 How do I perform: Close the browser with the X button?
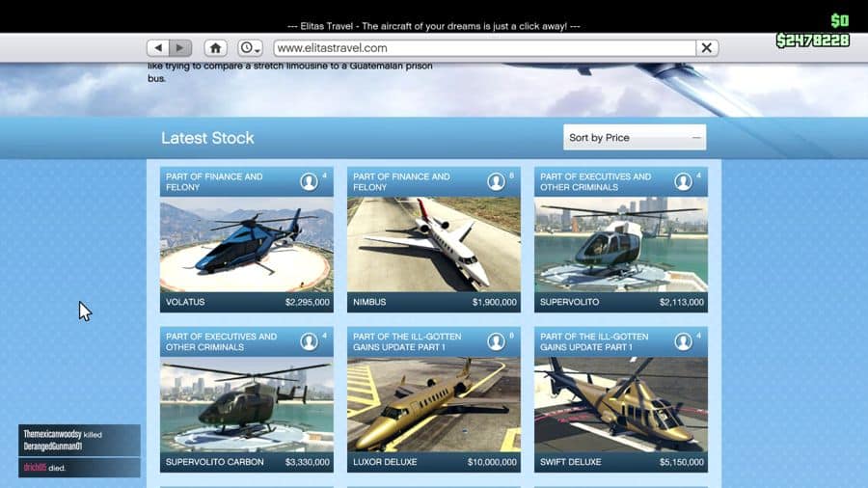[x=707, y=48]
